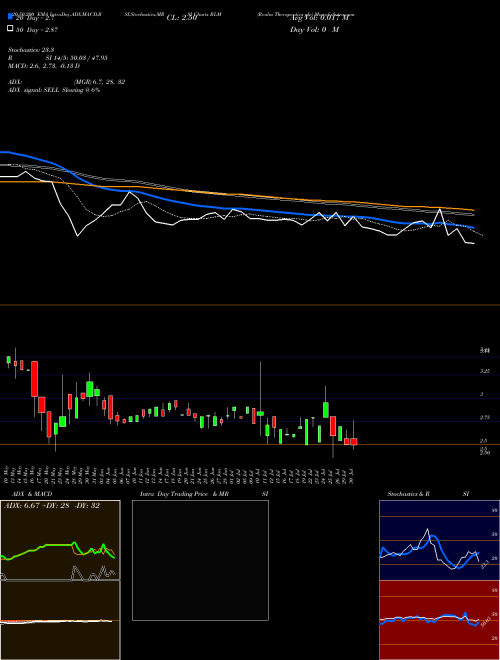Click the RSI 14/5 values line
This screenshot has height=660, width=500.
click(x=58, y=58)
